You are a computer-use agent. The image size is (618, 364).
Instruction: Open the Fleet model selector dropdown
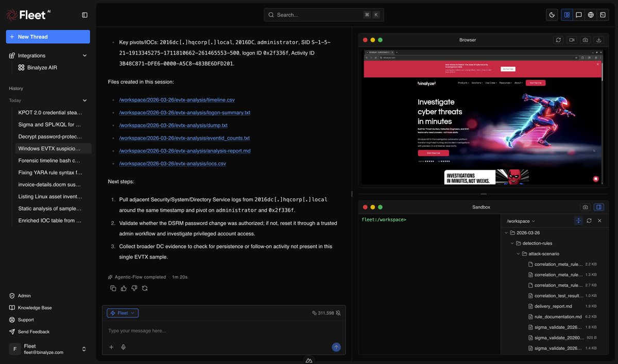(123, 313)
